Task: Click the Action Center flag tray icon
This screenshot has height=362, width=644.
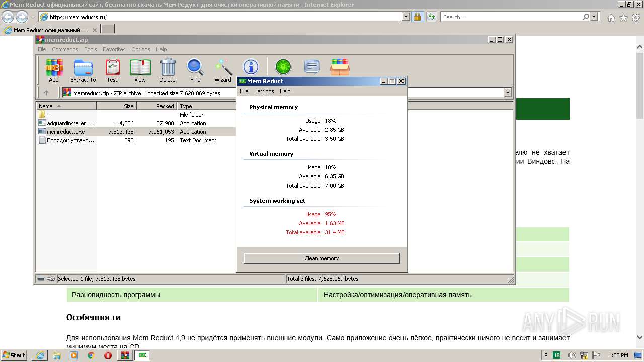Action: [x=596, y=355]
